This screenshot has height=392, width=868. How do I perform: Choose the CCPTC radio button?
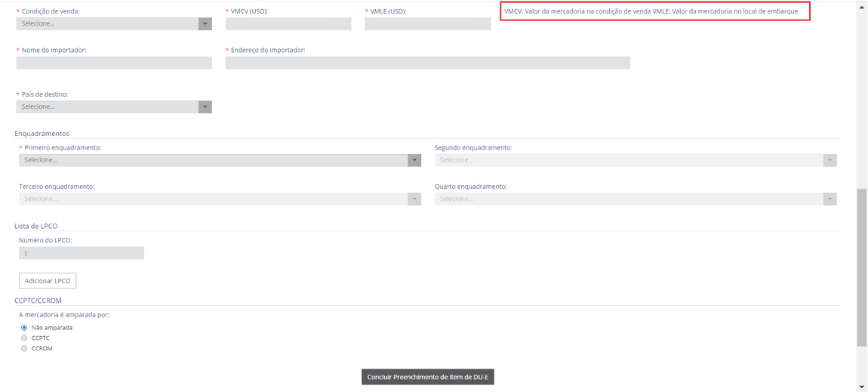24,338
